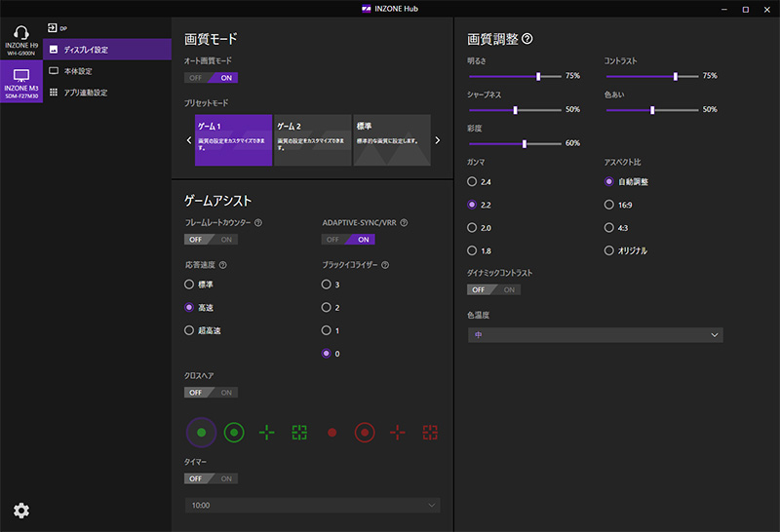Open settings via the gear icon
The image size is (780, 532).
[20, 511]
